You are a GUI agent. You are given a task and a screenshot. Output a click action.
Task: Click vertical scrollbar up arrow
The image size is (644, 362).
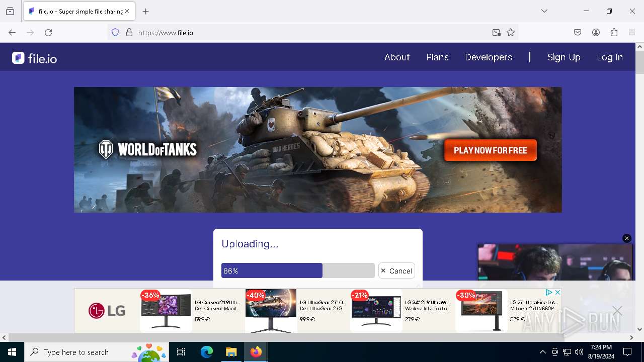(639, 47)
